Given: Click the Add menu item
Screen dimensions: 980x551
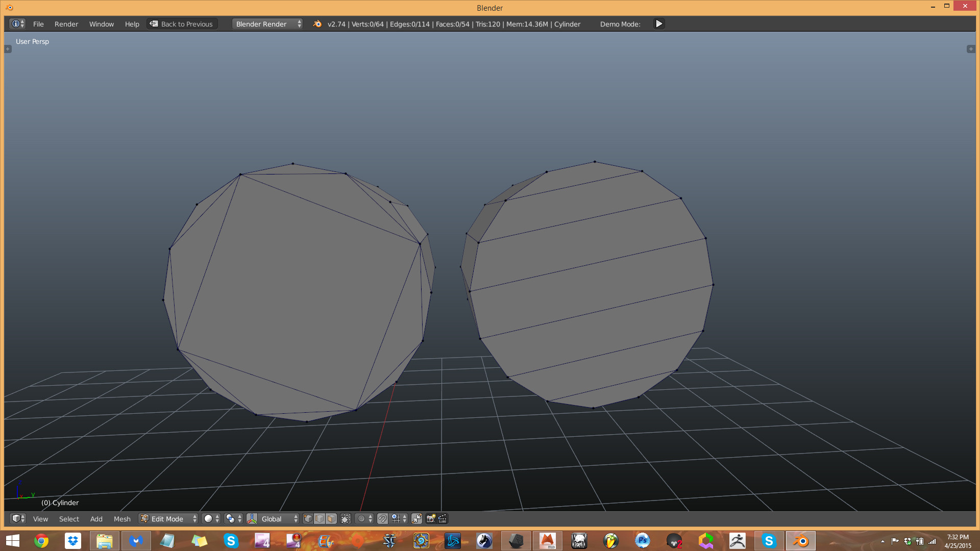Looking at the screenshot, I should [96, 518].
